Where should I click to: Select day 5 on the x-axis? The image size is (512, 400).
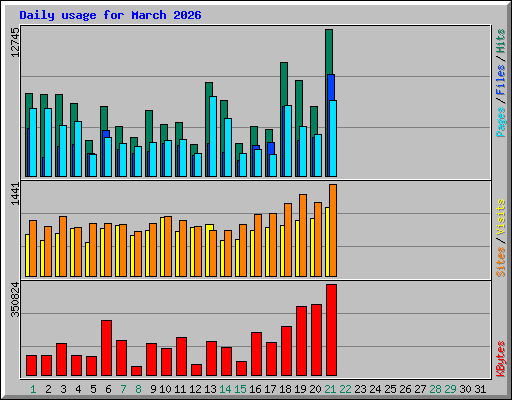point(93,389)
